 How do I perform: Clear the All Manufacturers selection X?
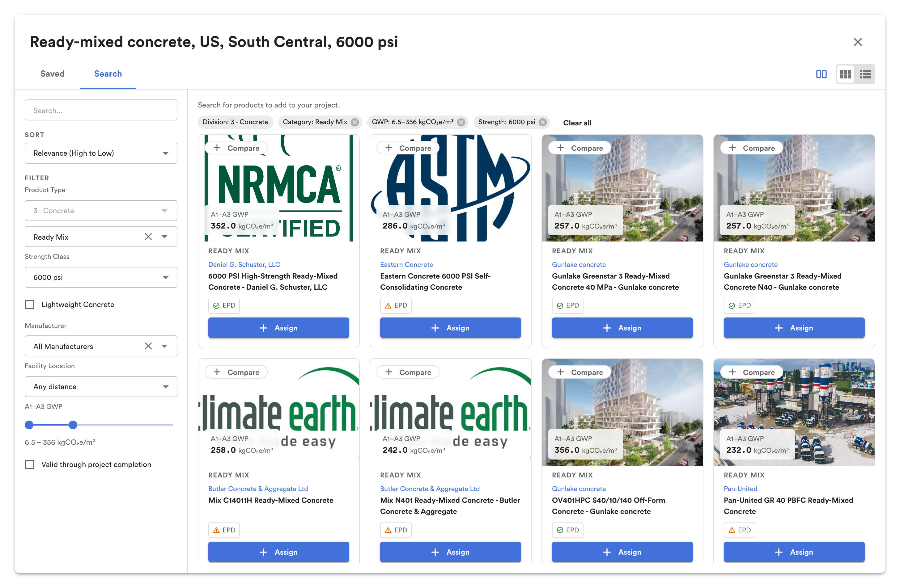tap(148, 346)
